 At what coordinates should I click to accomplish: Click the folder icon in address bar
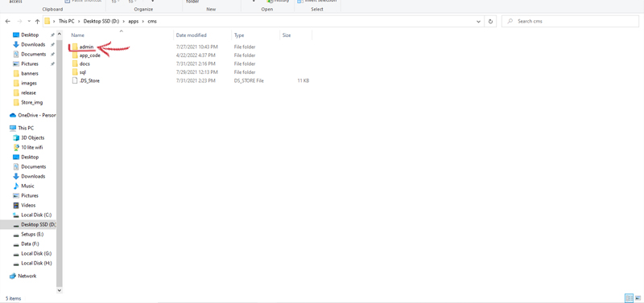tap(47, 21)
